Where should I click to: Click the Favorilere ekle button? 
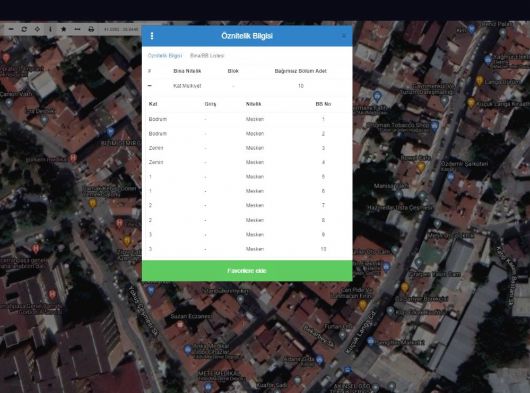[247, 271]
